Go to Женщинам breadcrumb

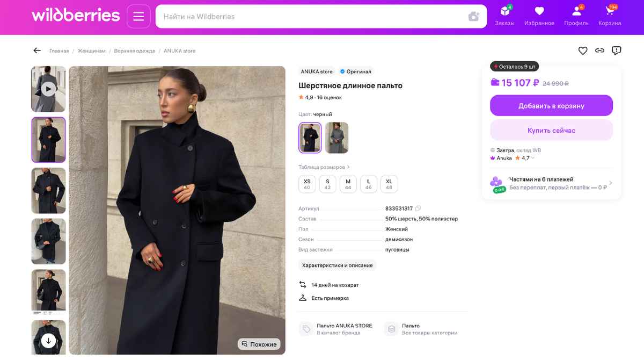92,51
